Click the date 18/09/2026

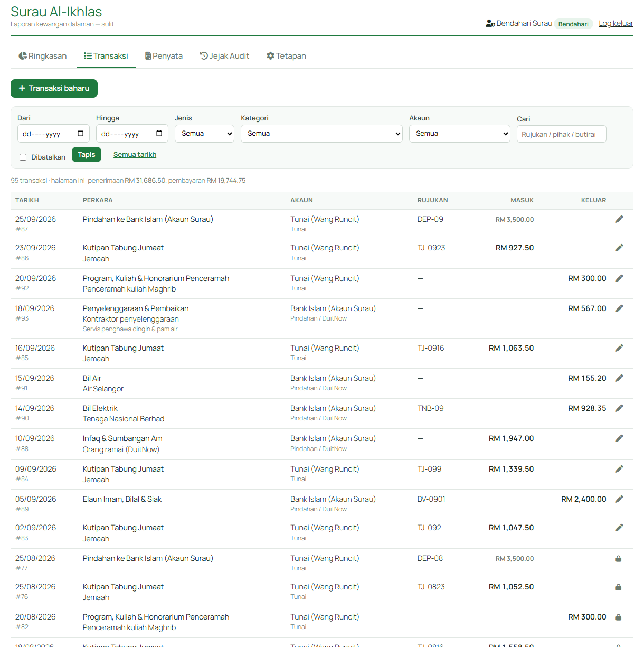pos(35,308)
